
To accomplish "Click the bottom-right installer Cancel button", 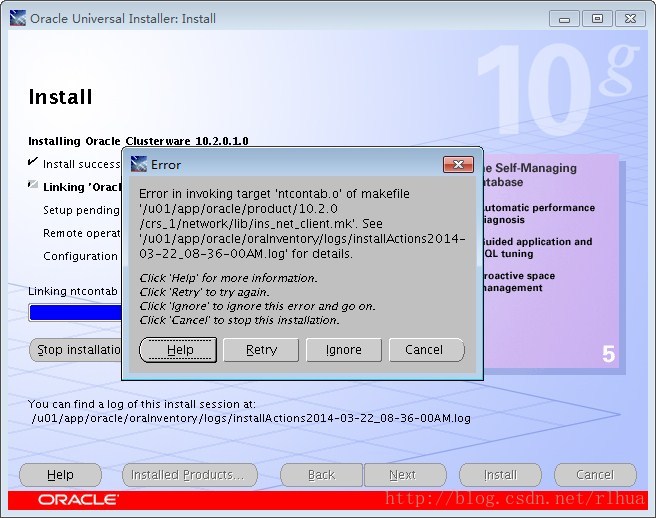I will [595, 475].
